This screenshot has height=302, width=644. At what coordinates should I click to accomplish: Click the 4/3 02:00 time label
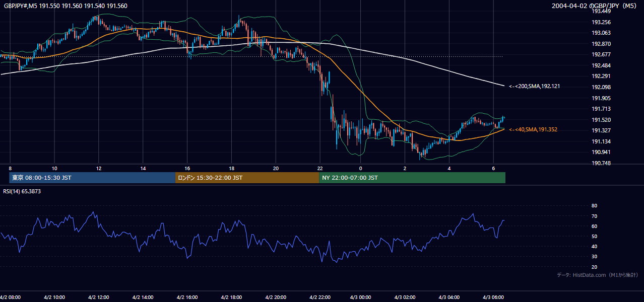[x=405, y=297]
